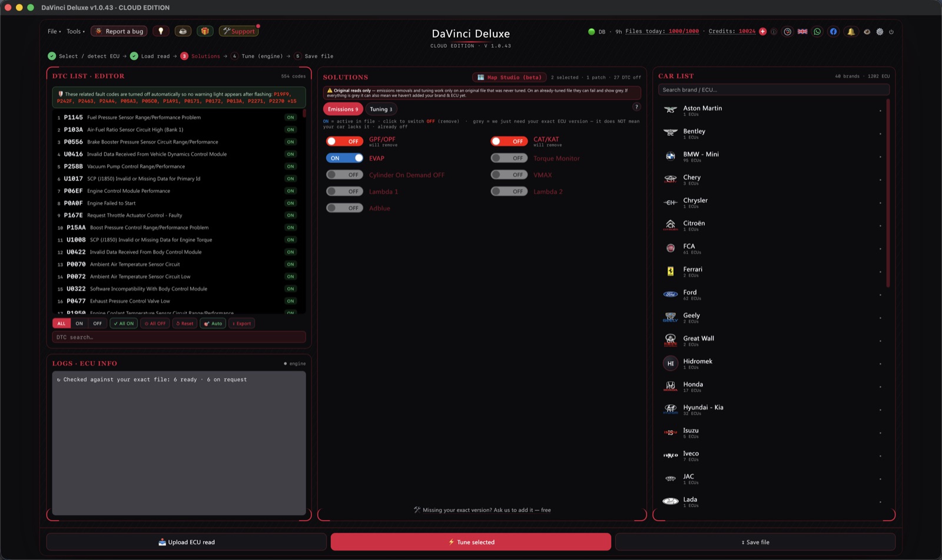The width and height of the screenshot is (942, 560).
Task: Select the ON filter tab in DTC list
Action: [79, 324]
